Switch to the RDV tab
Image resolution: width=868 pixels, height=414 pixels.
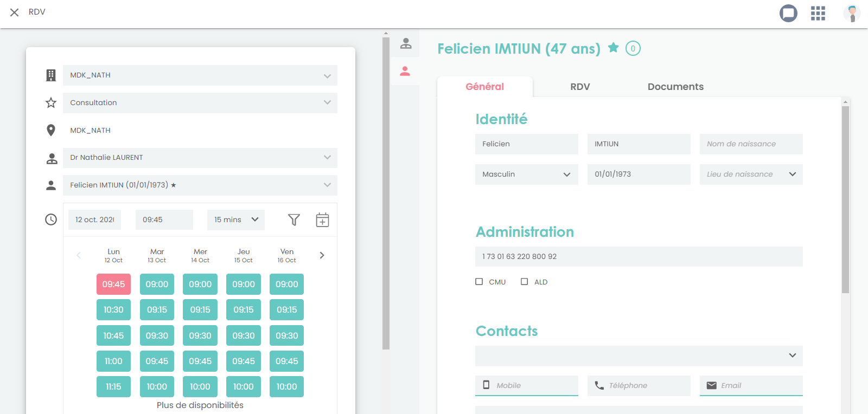[579, 87]
